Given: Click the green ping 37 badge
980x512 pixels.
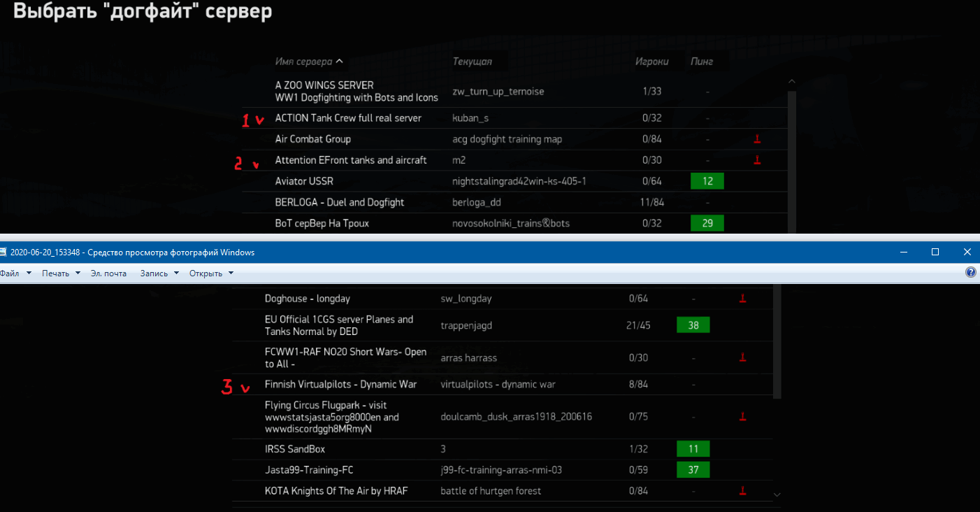Looking at the screenshot, I should click(x=693, y=470).
